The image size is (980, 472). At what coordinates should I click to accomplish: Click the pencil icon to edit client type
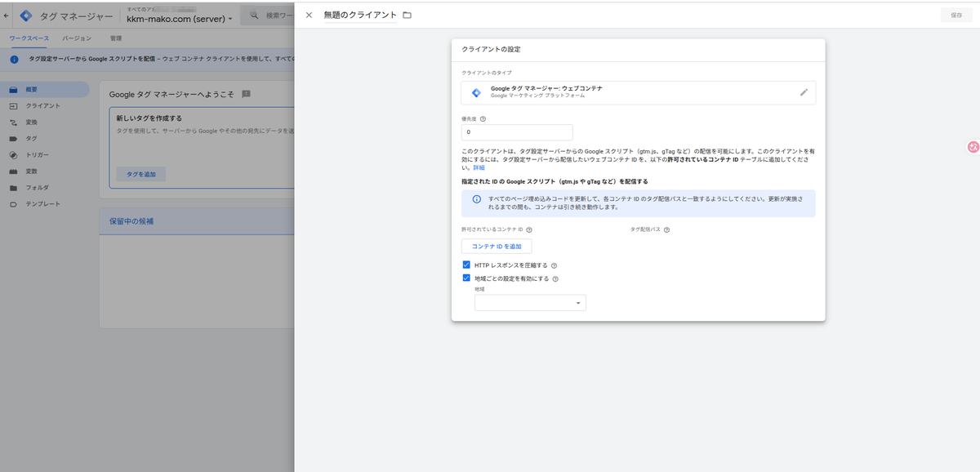coord(804,92)
